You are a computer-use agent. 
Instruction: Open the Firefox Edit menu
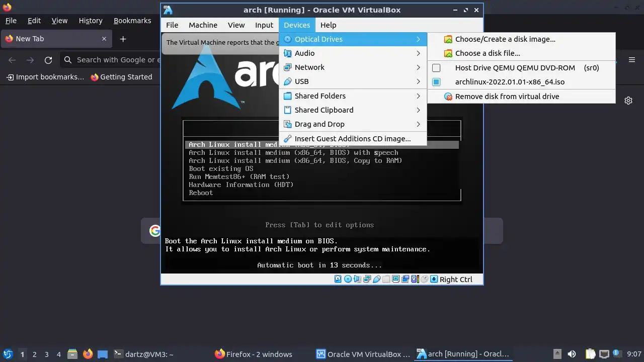34,21
